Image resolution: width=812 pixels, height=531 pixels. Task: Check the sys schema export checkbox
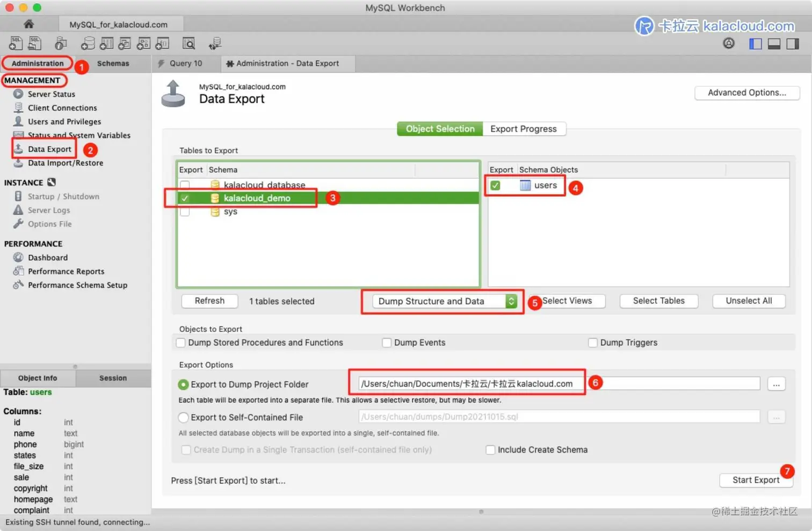tap(185, 212)
